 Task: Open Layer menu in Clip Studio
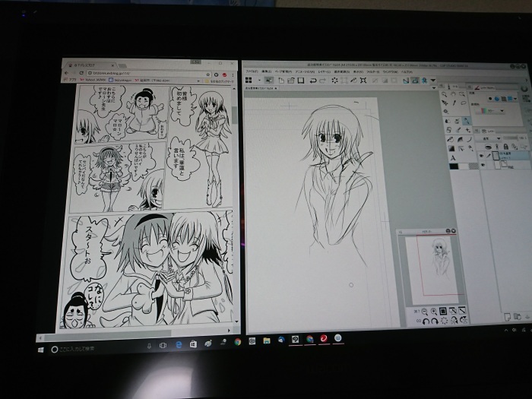pyautogui.click(x=324, y=72)
